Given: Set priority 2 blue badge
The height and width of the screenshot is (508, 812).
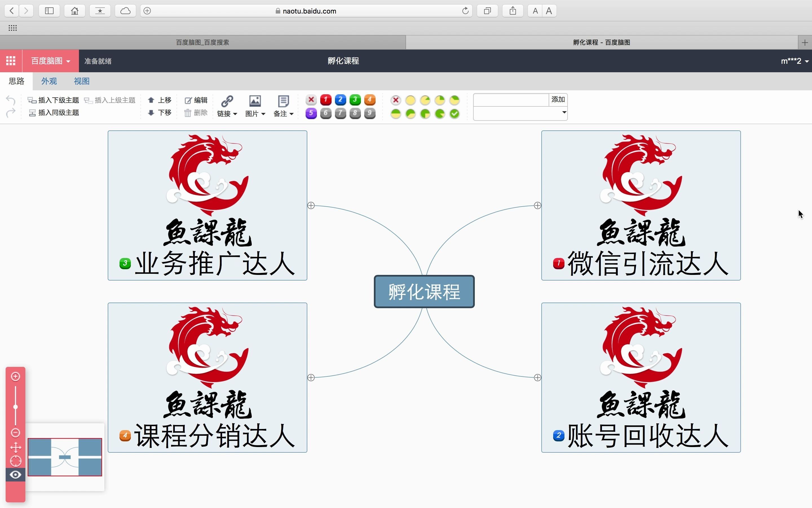Looking at the screenshot, I should click(340, 100).
